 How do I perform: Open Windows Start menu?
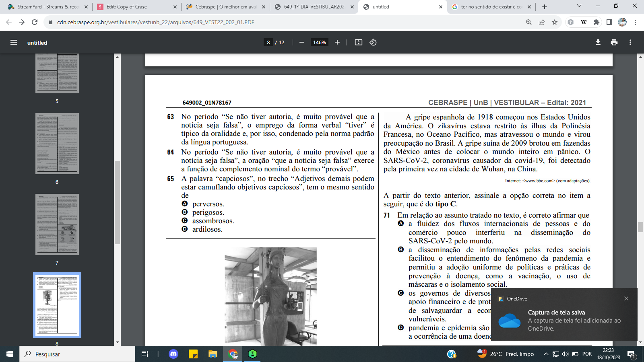coord(10,354)
